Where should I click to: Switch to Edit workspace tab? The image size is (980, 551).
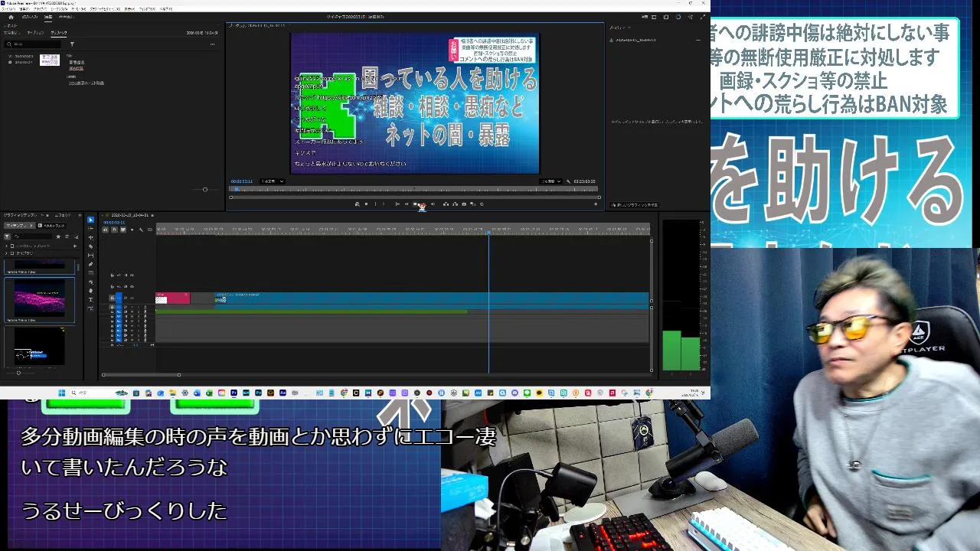click(48, 17)
